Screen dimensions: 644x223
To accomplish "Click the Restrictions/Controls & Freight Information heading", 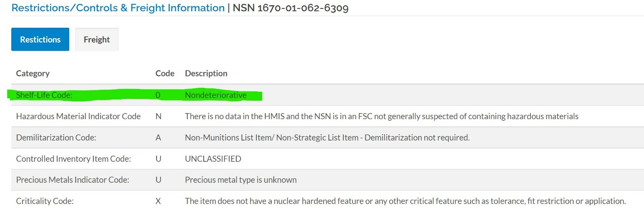I will tap(118, 8).
